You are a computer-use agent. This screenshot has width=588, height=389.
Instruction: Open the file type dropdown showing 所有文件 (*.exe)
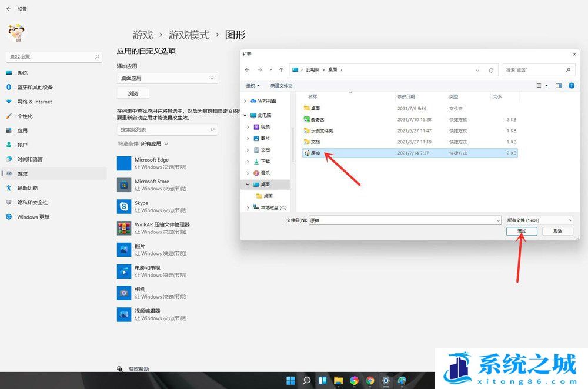[x=538, y=219]
